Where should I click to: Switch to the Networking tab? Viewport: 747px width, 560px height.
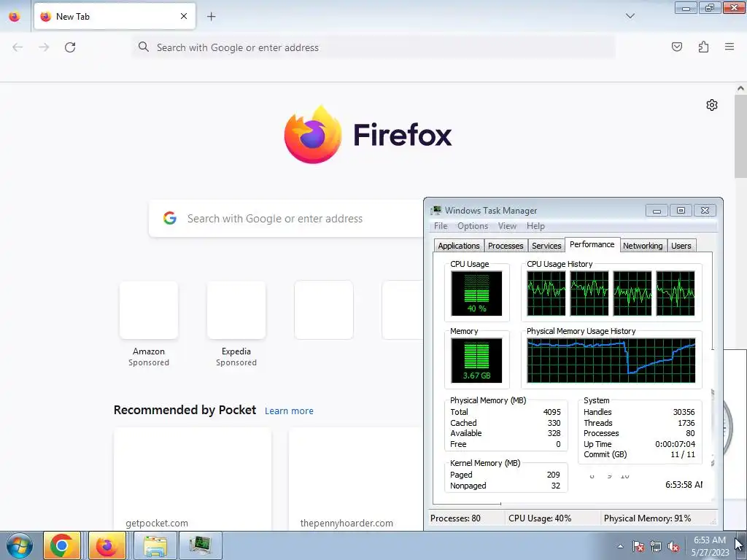(x=643, y=246)
